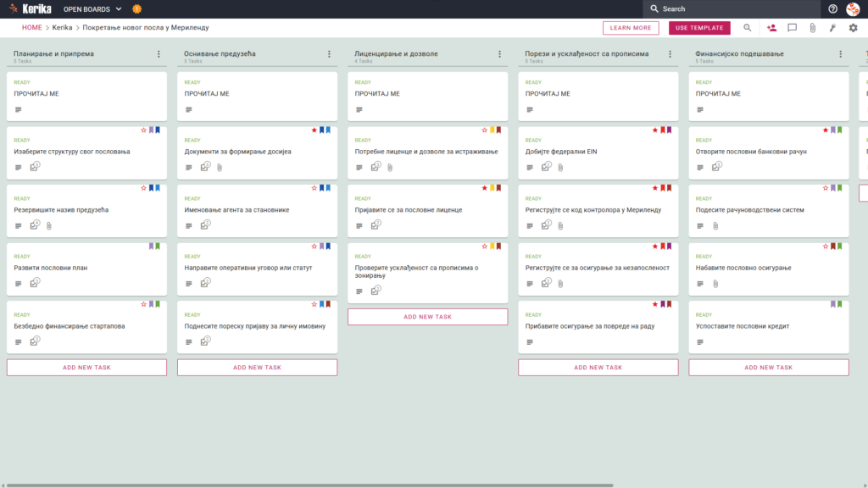The image size is (868, 488).
Task: Toggle star on Документи за формирање досијеа
Action: pyautogui.click(x=314, y=130)
